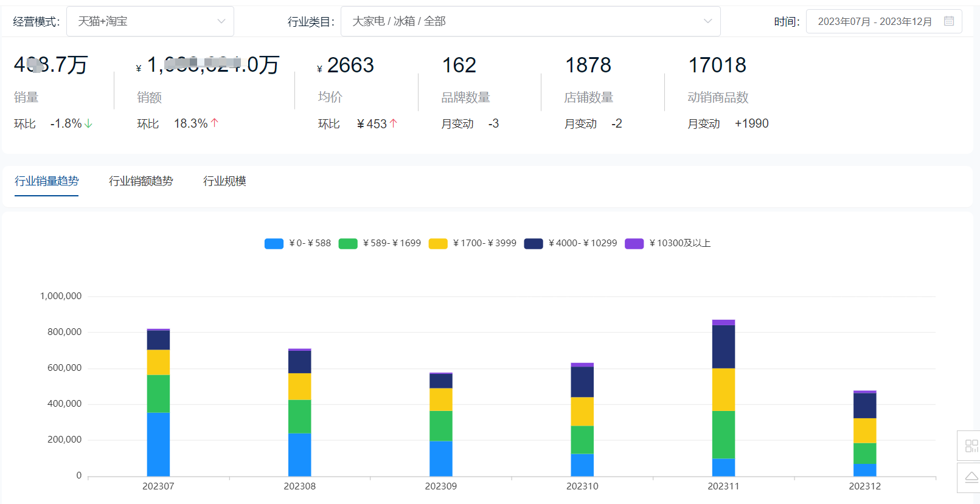This screenshot has width=980, height=504.
Task: Click the 202312 stacked bar
Action: pyautogui.click(x=865, y=433)
